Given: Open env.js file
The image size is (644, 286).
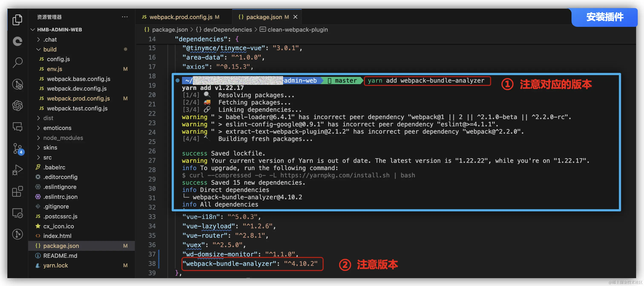Looking at the screenshot, I should pos(54,69).
